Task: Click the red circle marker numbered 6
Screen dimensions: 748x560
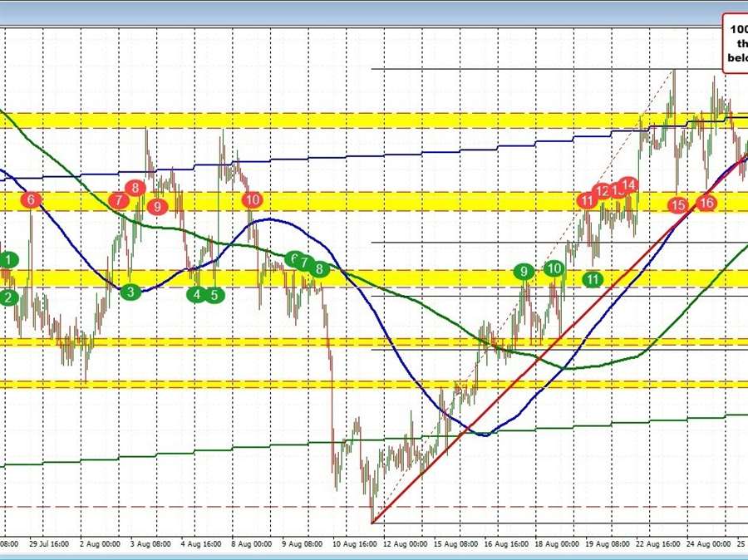Action: coord(32,199)
